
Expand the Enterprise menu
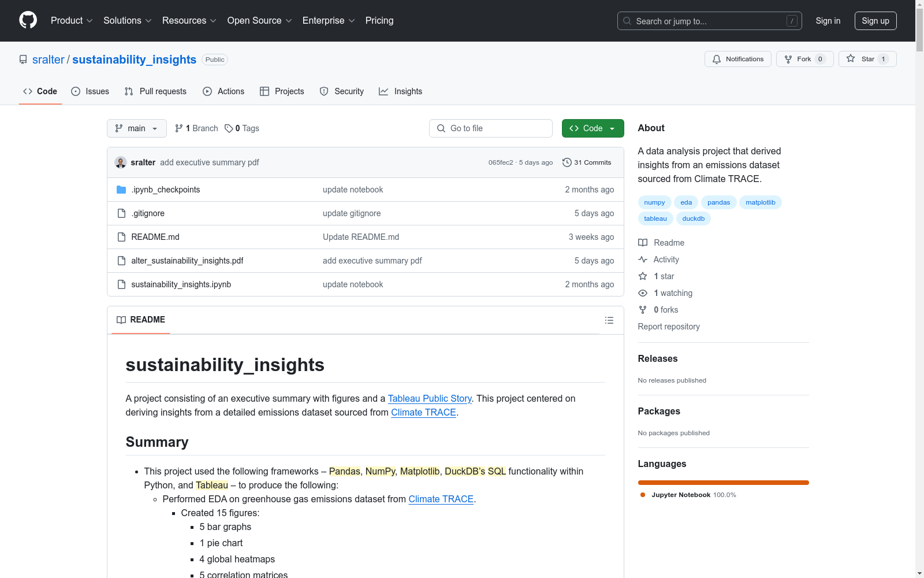[x=329, y=20]
